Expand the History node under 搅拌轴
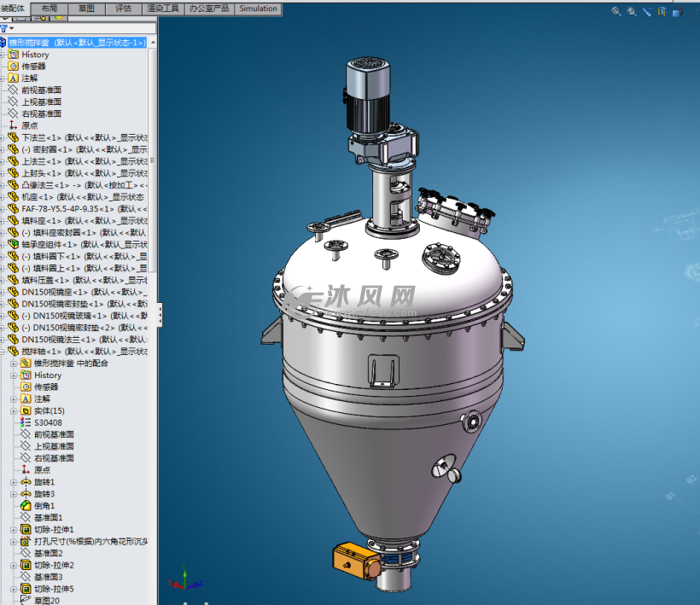700x605 pixels. click(x=14, y=375)
